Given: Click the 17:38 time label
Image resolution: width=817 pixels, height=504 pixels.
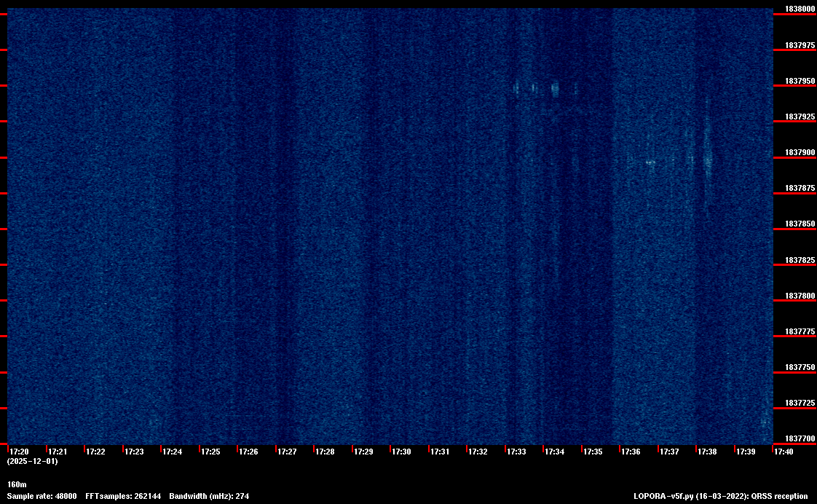Looking at the screenshot, I should pyautogui.click(x=708, y=452).
